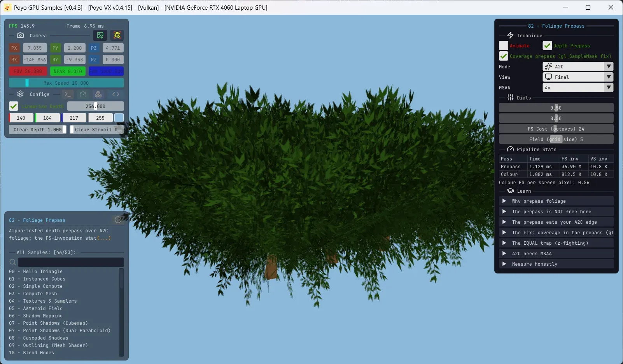Image resolution: width=623 pixels, height=364 pixels.
Task: Open the terminal console config icon
Action: tap(68, 94)
